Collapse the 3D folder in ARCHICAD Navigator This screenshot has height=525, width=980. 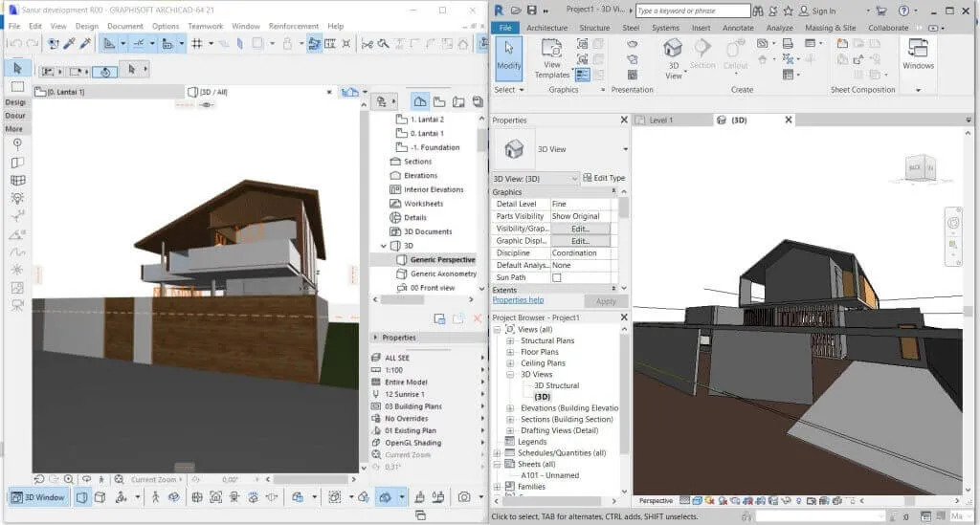pos(384,246)
